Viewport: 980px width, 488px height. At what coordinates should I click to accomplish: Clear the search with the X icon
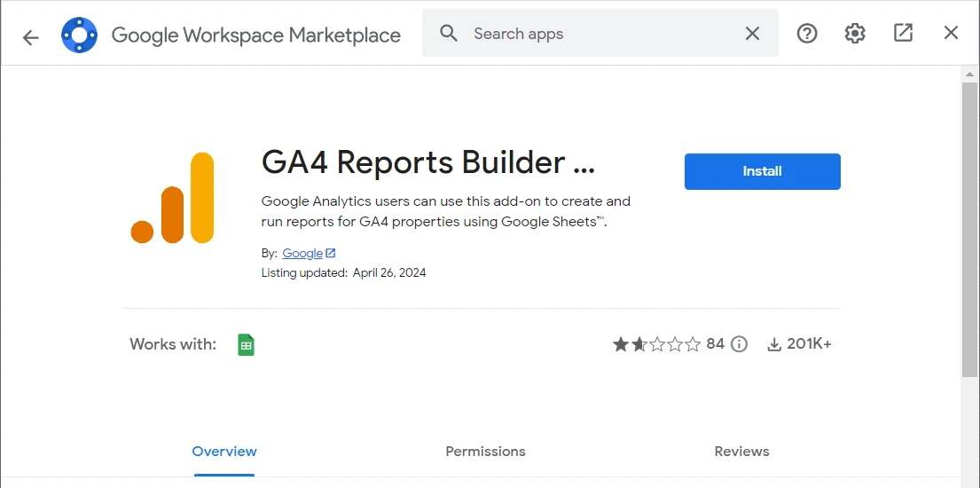coord(752,34)
